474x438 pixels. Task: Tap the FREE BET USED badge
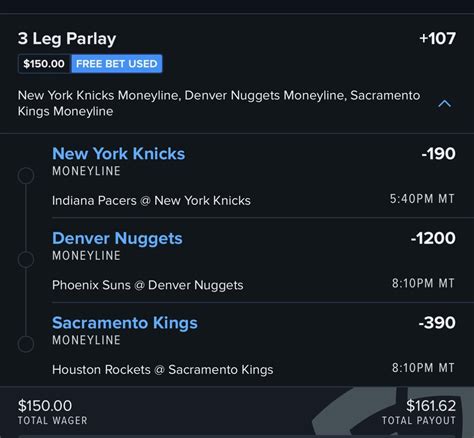pyautogui.click(x=117, y=64)
